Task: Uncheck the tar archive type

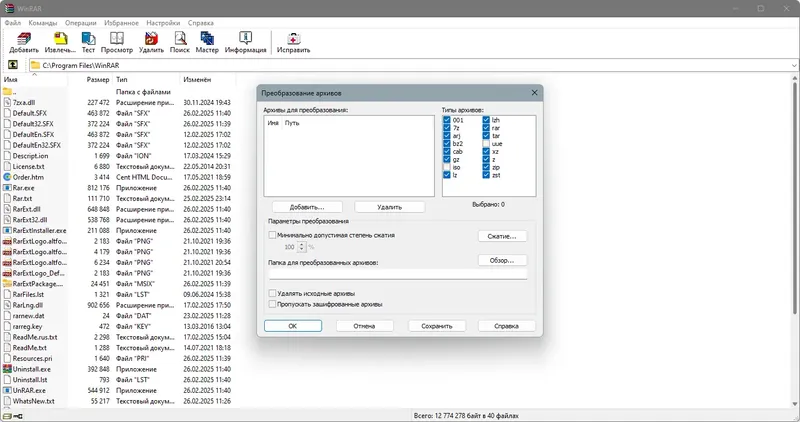Action: pos(486,136)
